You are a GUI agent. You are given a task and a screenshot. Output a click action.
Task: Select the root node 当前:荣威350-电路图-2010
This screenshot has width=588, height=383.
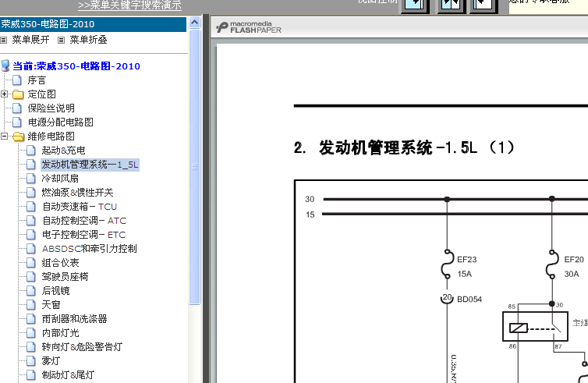click(76, 66)
